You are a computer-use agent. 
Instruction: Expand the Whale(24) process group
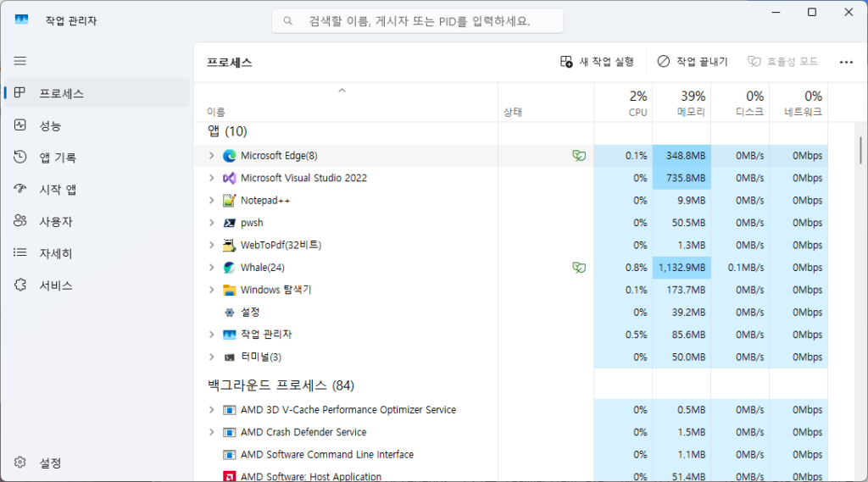coord(211,268)
